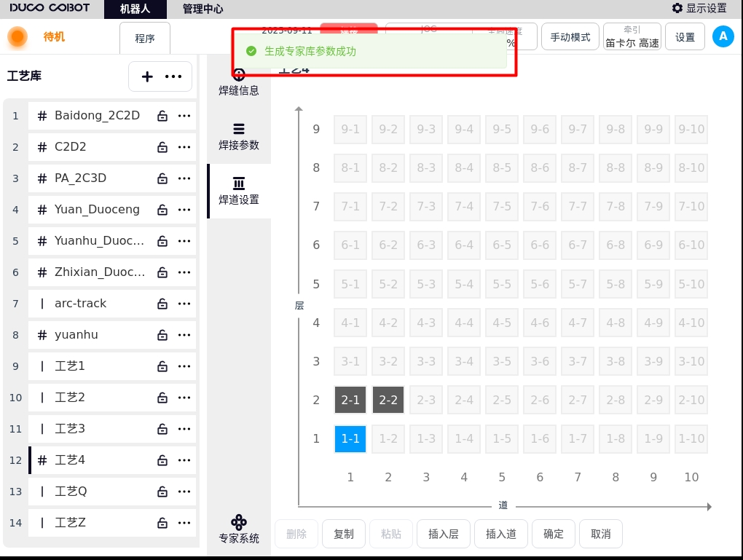
Task: Select the 焊道设置 sidebar icon
Action: tap(239, 184)
